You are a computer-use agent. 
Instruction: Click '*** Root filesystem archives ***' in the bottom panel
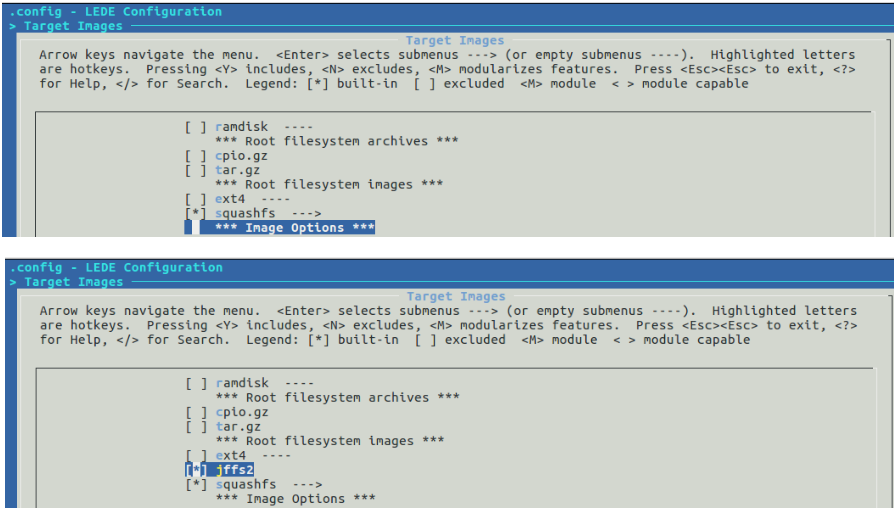338,398
